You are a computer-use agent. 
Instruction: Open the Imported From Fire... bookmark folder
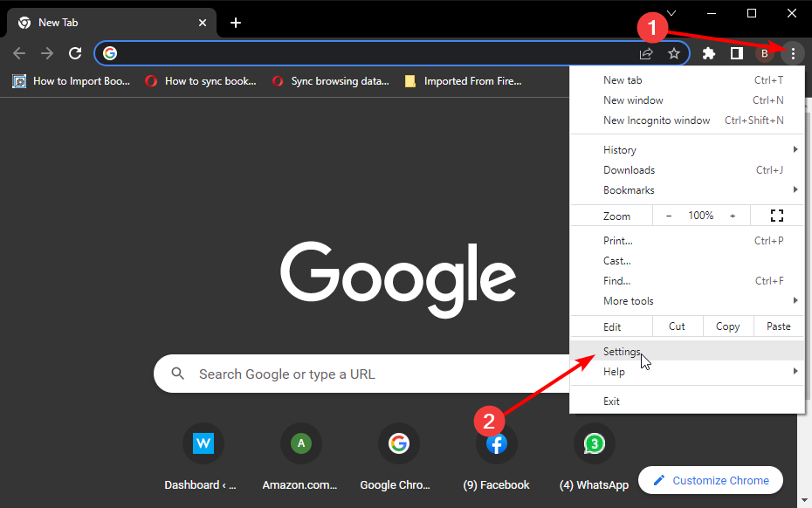coord(463,81)
